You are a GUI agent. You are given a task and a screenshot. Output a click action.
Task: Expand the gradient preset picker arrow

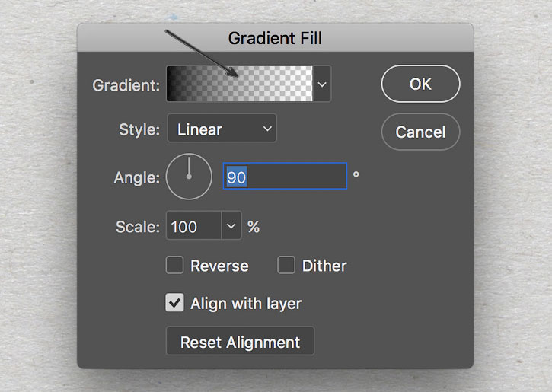(322, 84)
